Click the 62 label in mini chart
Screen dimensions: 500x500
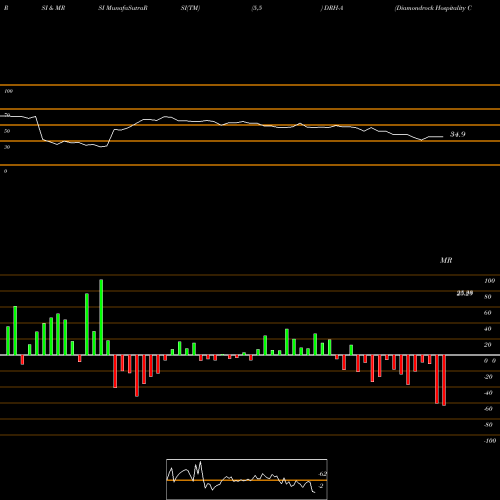pyautogui.click(x=323, y=474)
